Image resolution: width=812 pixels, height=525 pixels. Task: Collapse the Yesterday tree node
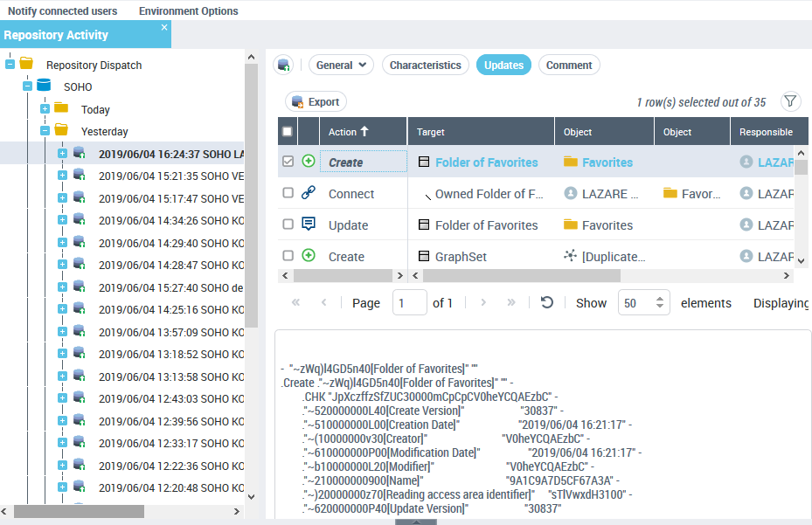[x=45, y=131]
